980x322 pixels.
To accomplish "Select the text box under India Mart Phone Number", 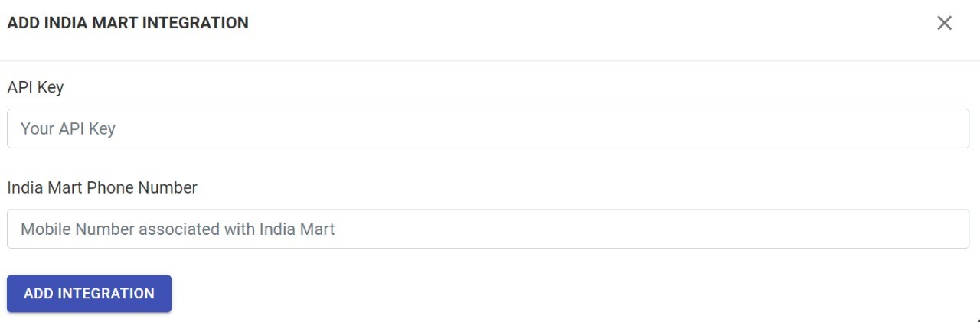I will (x=488, y=229).
